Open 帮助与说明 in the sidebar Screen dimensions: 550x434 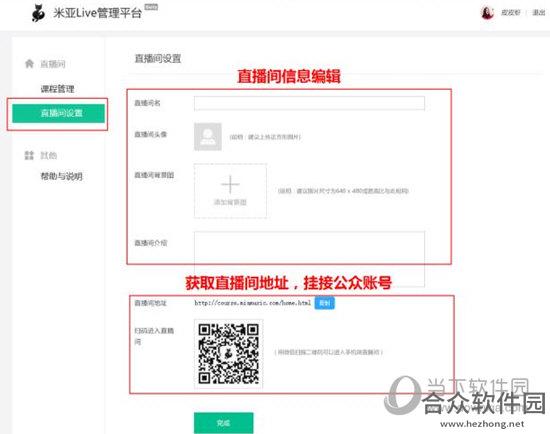[62, 176]
